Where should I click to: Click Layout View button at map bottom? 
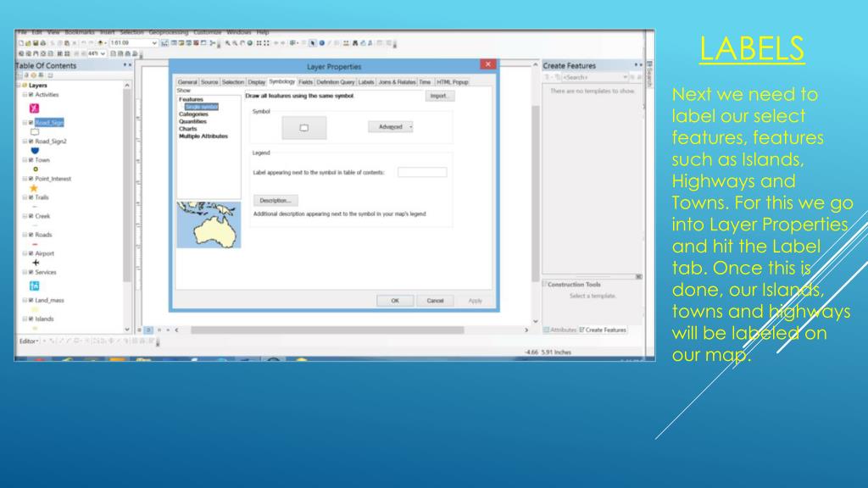[148, 330]
